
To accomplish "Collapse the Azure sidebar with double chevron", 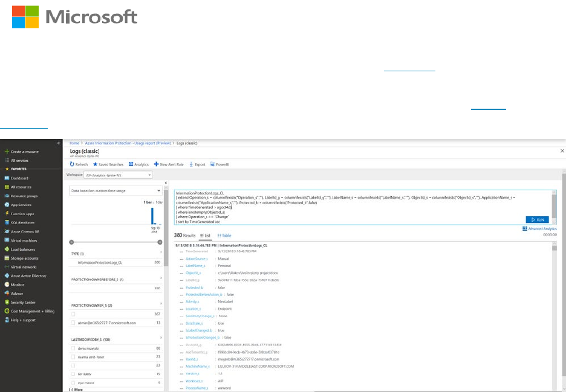I will point(59,143).
